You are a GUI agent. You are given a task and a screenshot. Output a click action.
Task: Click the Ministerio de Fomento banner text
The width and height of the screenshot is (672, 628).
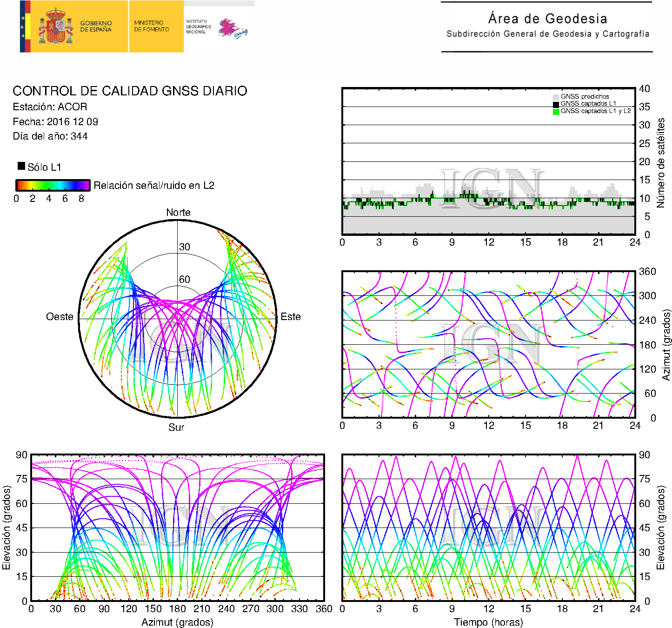click(x=152, y=26)
